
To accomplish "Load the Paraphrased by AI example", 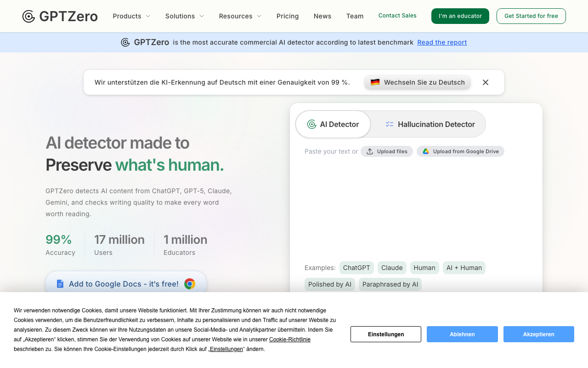I will tap(390, 284).
